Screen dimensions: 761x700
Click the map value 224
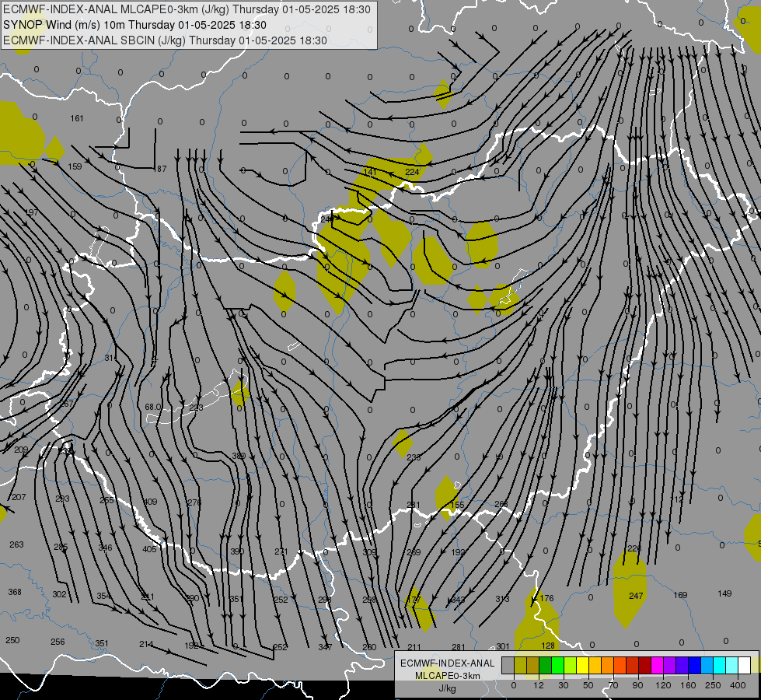tap(412, 172)
